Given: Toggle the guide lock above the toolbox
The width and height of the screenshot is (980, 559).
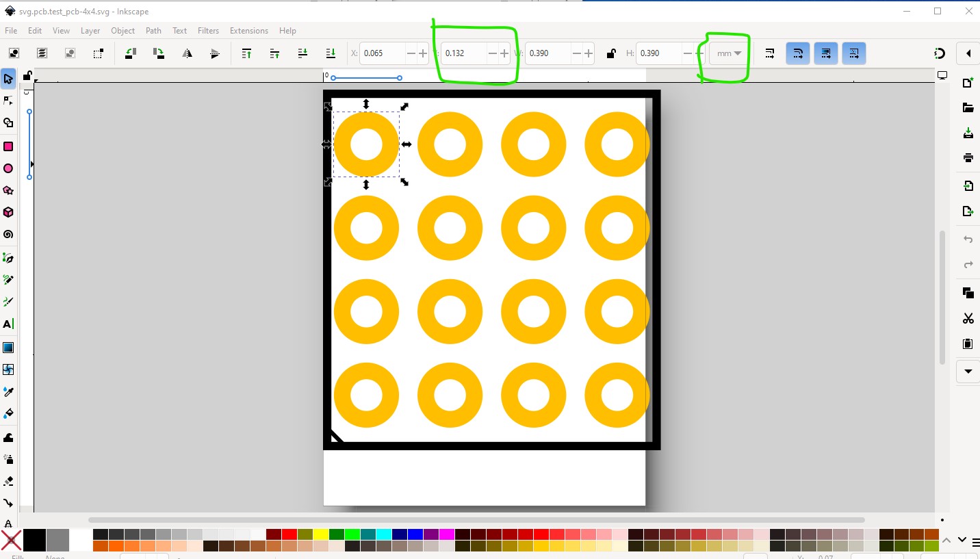Looking at the screenshot, I should click(27, 75).
